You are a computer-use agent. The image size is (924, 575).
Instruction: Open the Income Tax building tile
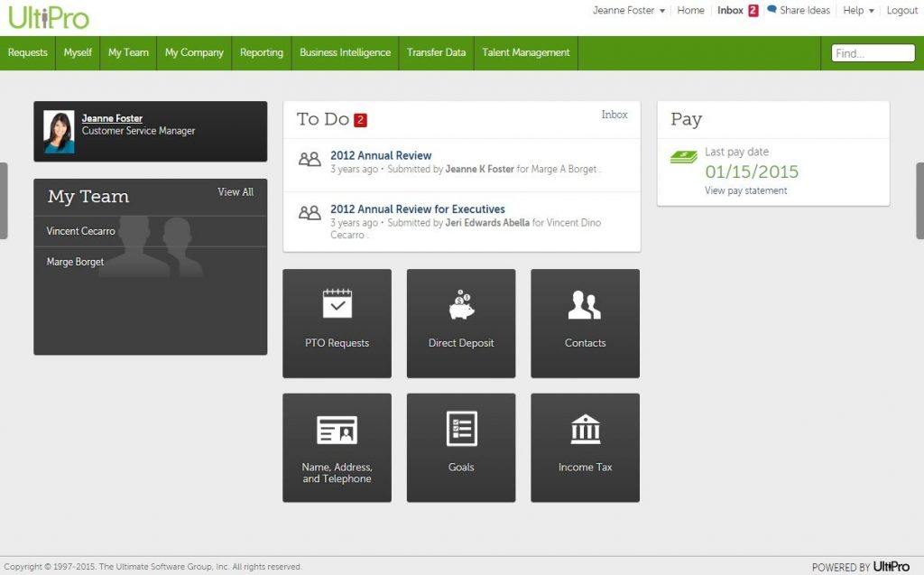[585, 447]
